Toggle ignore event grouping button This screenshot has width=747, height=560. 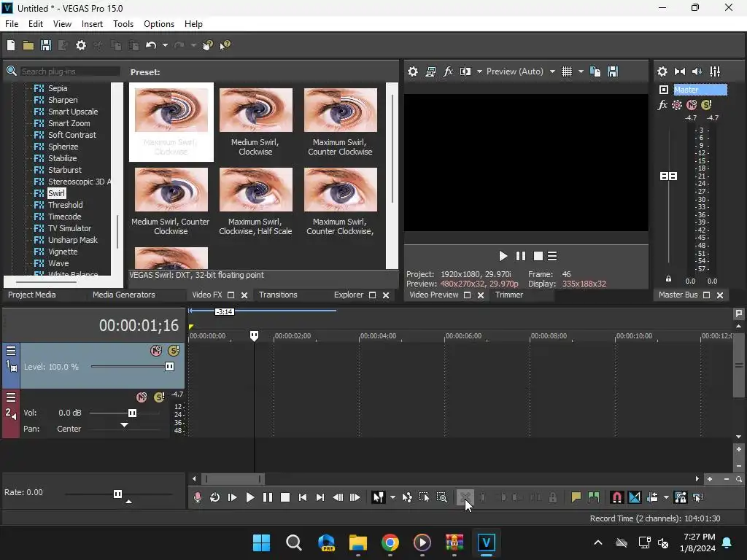pyautogui.click(x=698, y=497)
